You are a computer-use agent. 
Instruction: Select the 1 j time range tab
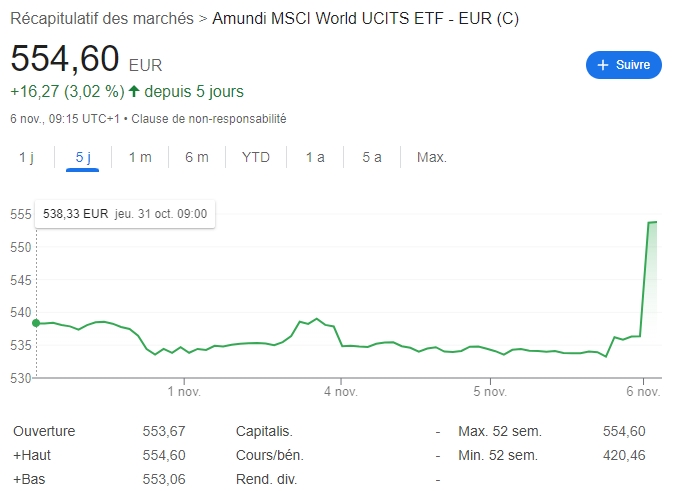[x=26, y=157]
